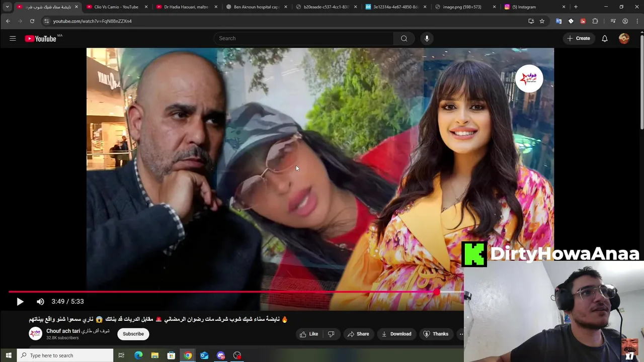Expand the tab search dropdown
This screenshot has width=644, height=362.
click(7, 7)
